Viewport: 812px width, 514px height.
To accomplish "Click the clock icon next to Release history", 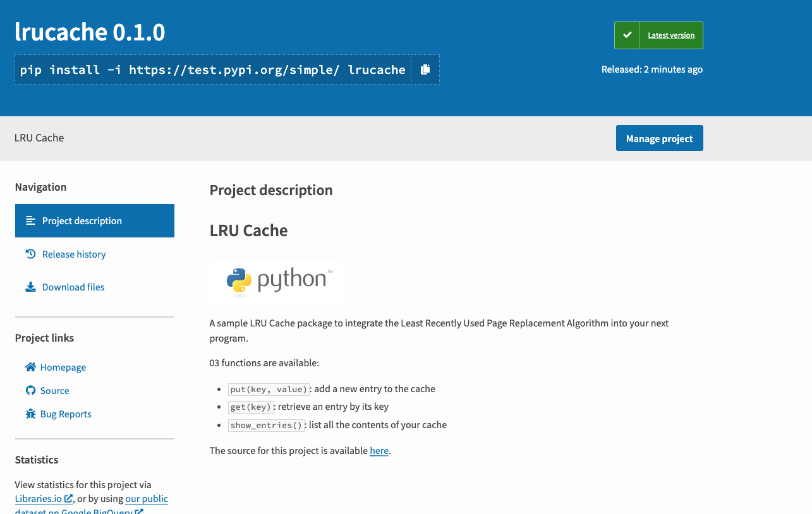I will (30, 254).
